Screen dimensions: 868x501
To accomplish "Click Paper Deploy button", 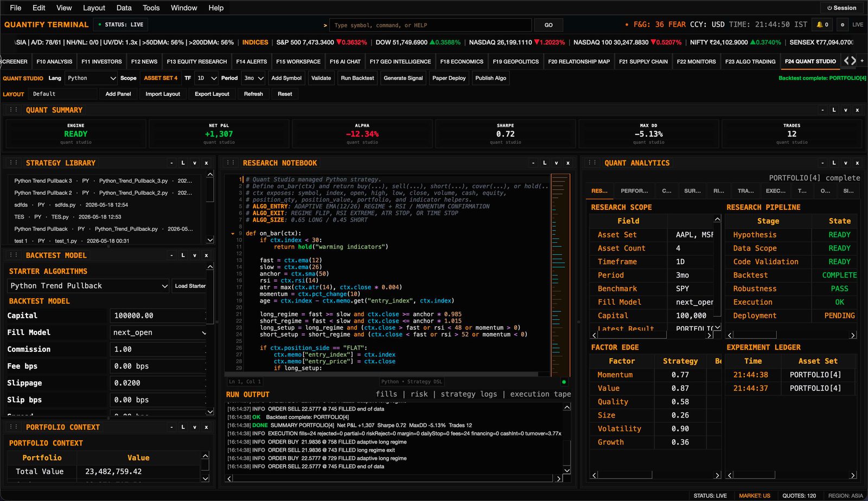I will (x=449, y=78).
